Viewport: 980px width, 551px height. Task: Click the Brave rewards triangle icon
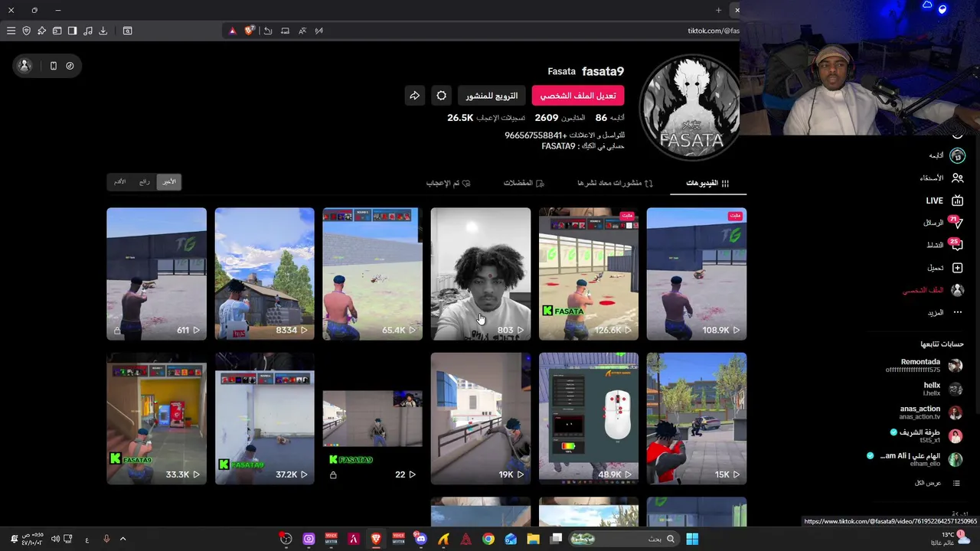(232, 31)
